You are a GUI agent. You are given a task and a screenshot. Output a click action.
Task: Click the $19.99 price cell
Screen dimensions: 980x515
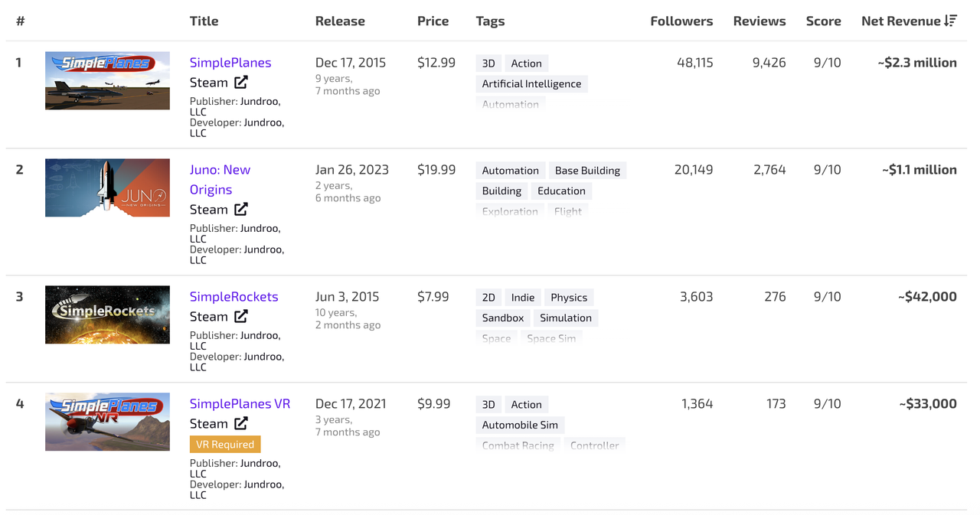[x=436, y=170]
